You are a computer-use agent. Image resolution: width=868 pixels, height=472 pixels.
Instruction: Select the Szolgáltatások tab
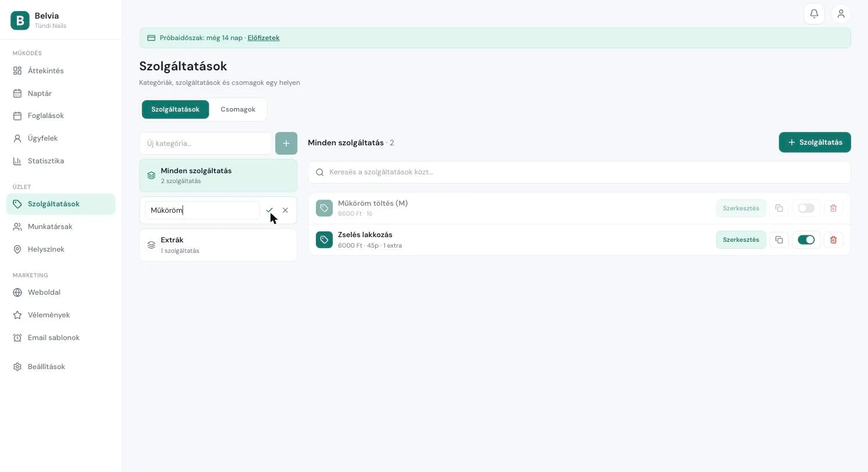click(175, 109)
